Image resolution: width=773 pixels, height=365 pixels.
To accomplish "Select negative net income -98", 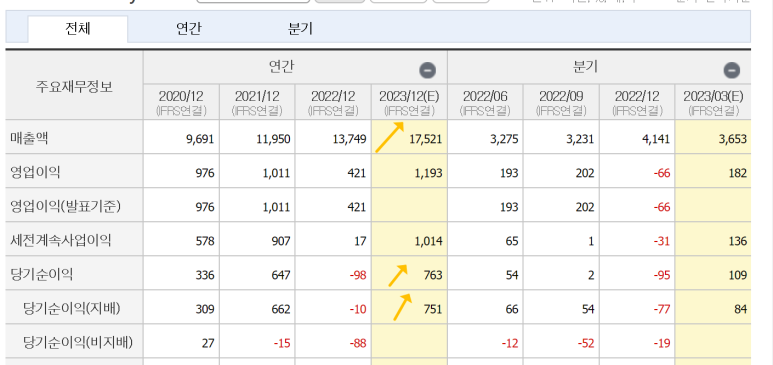I will (358, 275).
